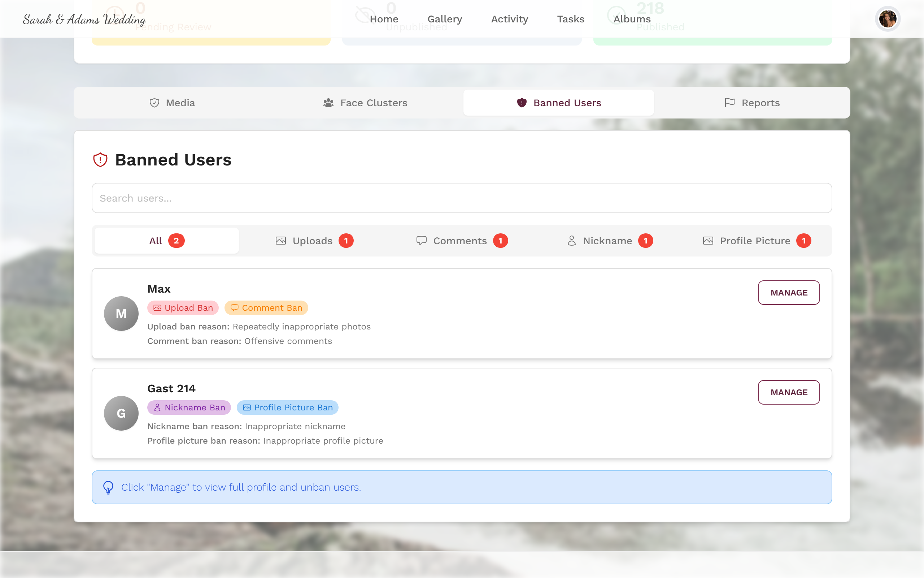Go to Home in navigation bar
The height and width of the screenshot is (578, 924).
[384, 19]
